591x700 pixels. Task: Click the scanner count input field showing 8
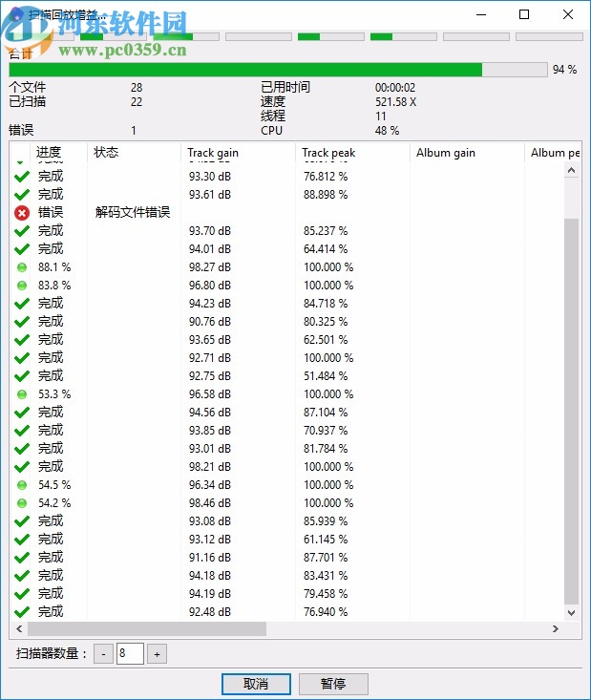pos(130,654)
